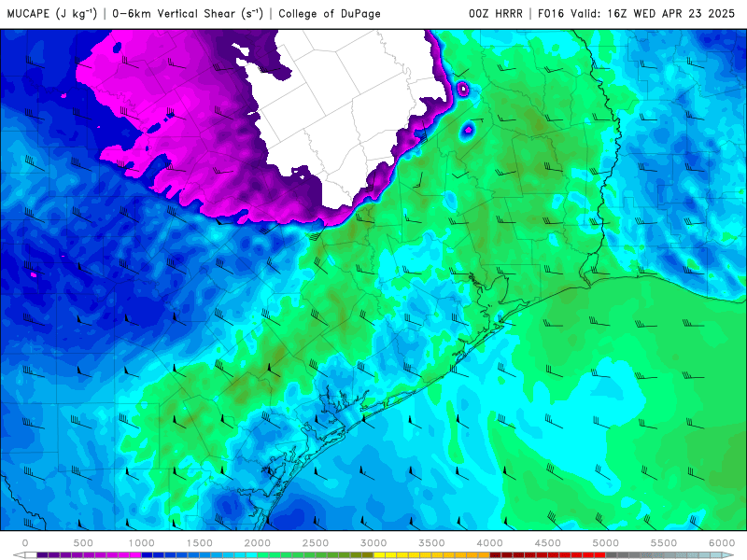Image resolution: width=747 pixels, height=560 pixels.
Task: Click the '2000' tick label on the colorbar
Action: (258, 543)
